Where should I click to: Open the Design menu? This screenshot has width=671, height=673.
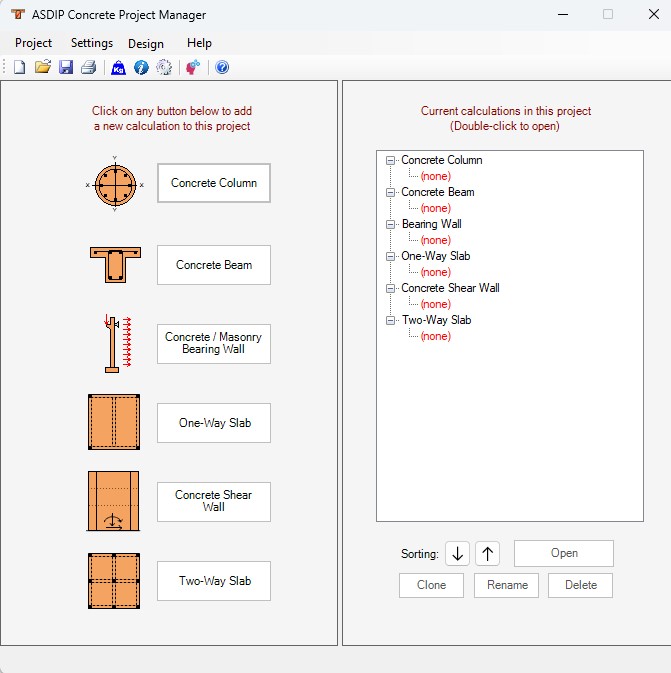click(x=146, y=43)
